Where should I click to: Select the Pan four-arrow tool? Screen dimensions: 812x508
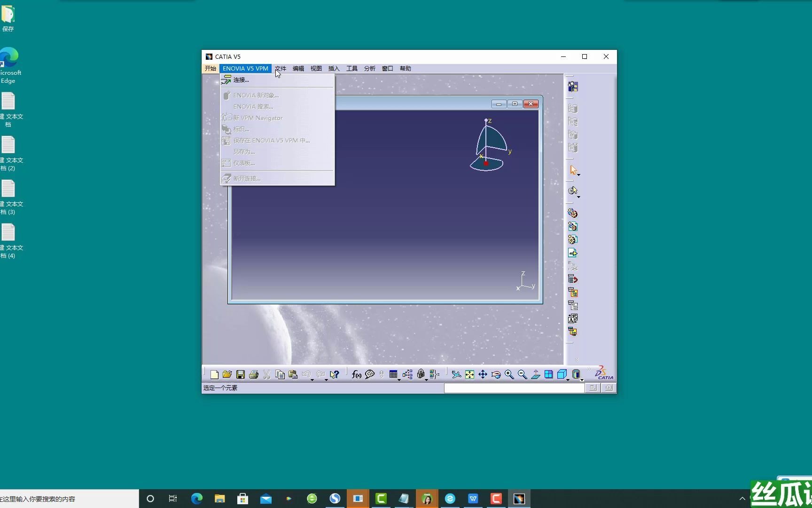[483, 374]
